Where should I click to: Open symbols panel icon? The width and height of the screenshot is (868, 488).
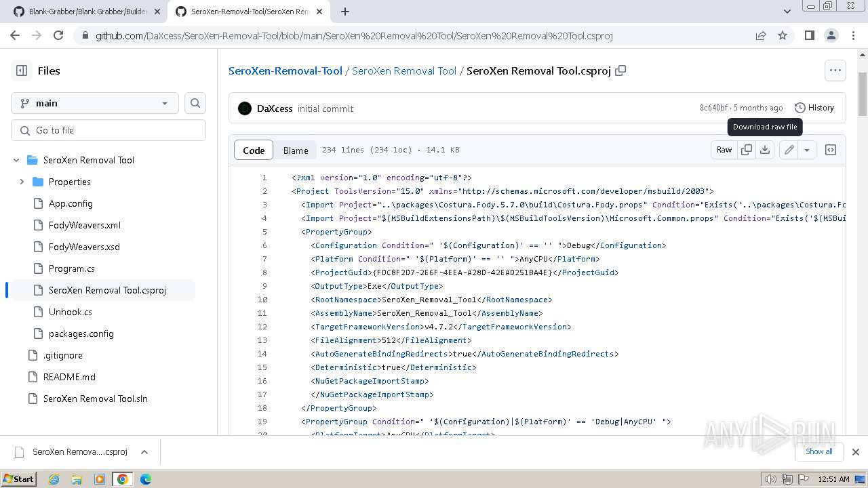pyautogui.click(x=831, y=150)
